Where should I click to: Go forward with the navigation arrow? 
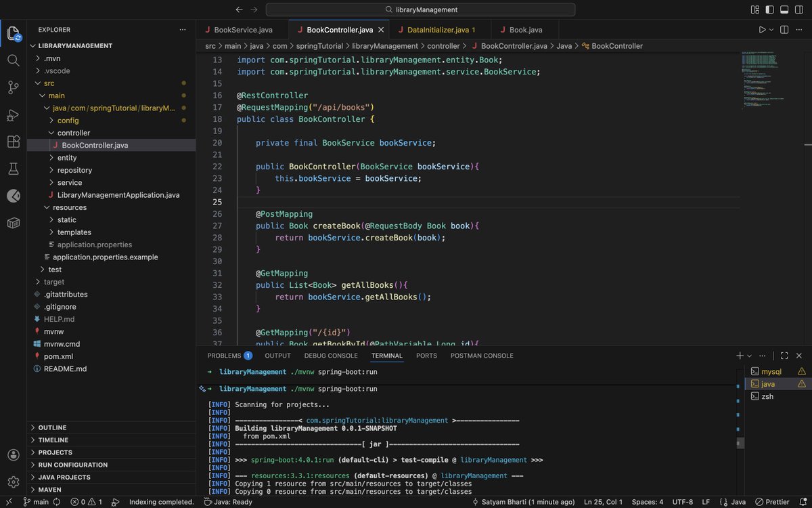(254, 9)
